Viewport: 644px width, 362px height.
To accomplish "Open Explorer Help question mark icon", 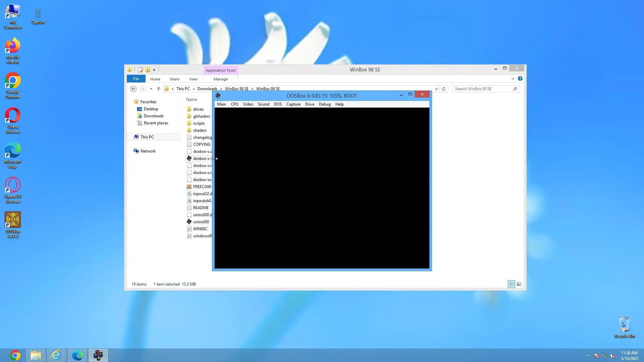I will coord(520,78).
